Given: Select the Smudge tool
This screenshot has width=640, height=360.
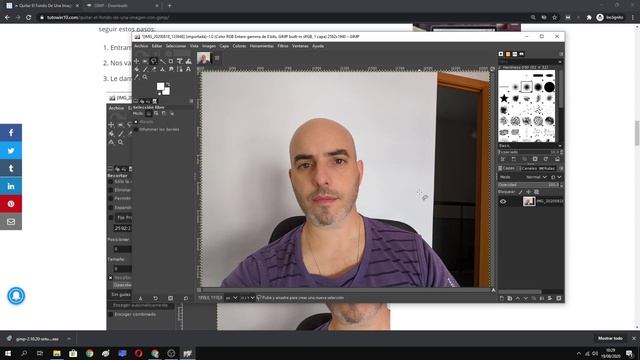Looking at the screenshot, I should (171, 69).
